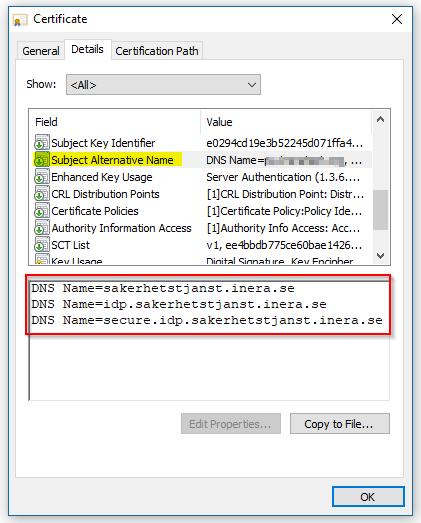Click line DNS Name=idp.sakerhetstjanst.inera.se

[x=179, y=304]
